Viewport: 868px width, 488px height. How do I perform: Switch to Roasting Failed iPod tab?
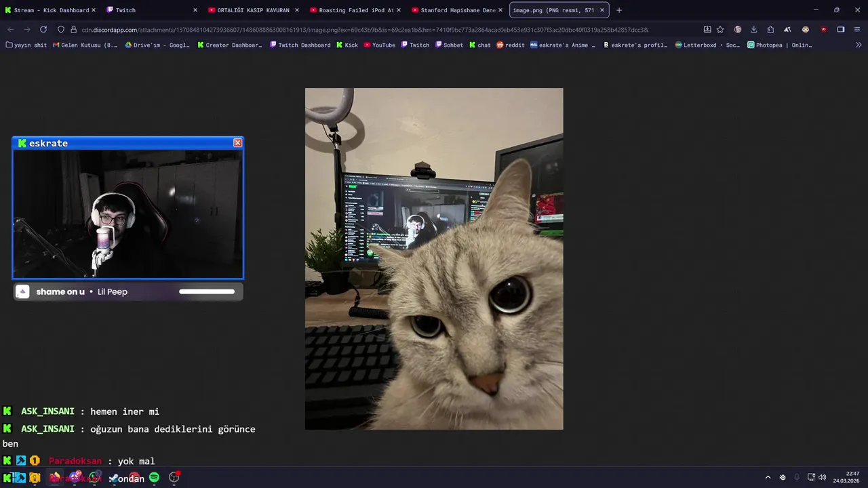tap(355, 10)
